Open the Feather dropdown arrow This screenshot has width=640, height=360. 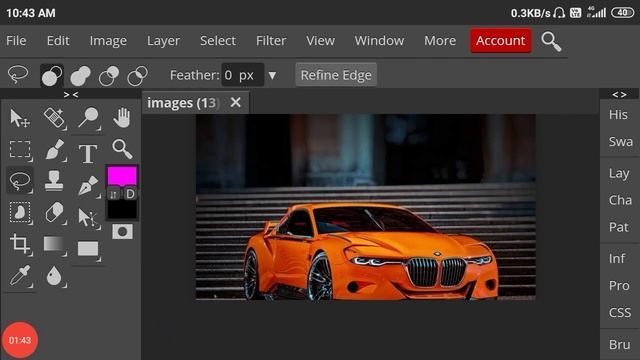pyautogui.click(x=272, y=76)
